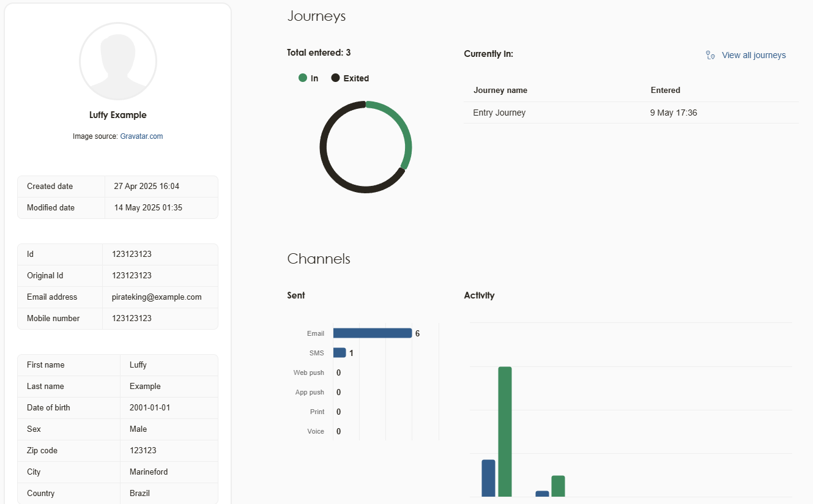Viewport: 813px width, 504px height.
Task: Click the first blue bar in Activity chart
Action: pyautogui.click(x=488, y=478)
